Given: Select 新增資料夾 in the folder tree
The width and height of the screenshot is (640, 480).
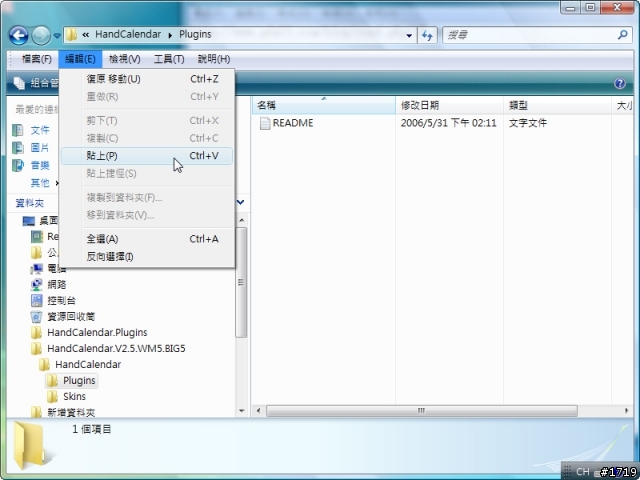Looking at the screenshot, I should click(x=71, y=412).
